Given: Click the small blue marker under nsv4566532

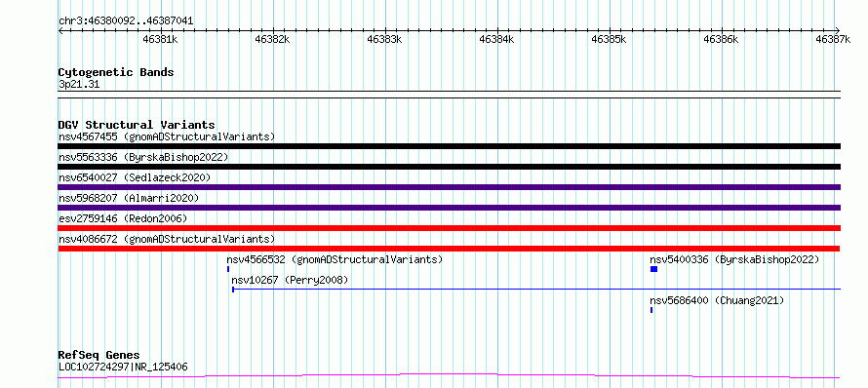Looking at the screenshot, I should [x=228, y=269].
